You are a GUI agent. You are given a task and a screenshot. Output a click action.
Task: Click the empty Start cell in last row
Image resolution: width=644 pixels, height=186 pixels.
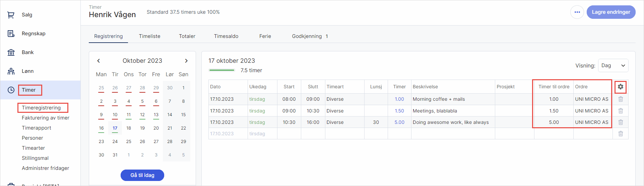[289, 134]
